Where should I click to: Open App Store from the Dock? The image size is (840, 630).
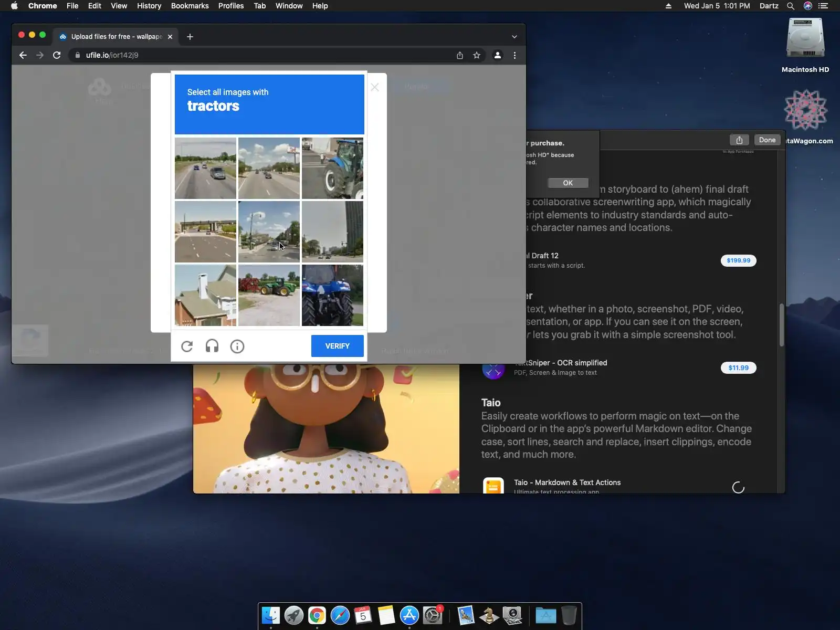[x=409, y=615]
